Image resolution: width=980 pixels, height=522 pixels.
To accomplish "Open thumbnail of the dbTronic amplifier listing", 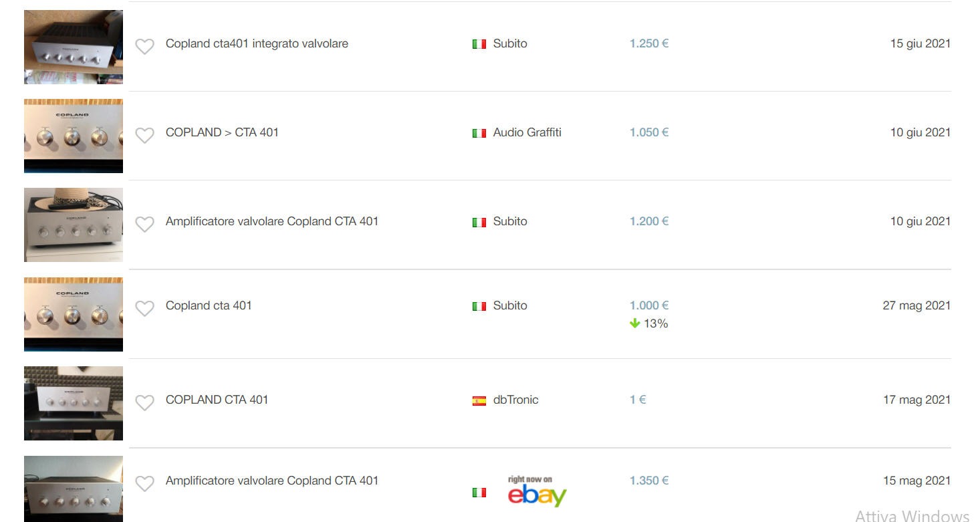I will [74, 403].
